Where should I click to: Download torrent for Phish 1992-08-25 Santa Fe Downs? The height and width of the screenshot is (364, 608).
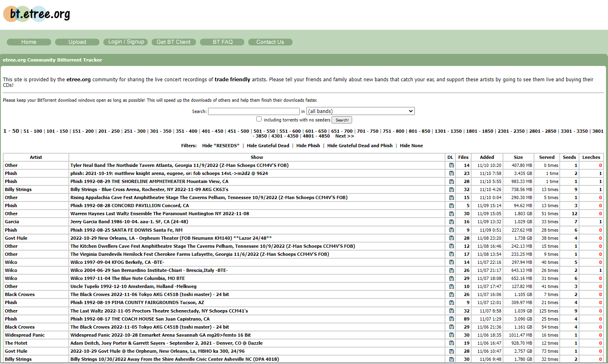point(451,230)
